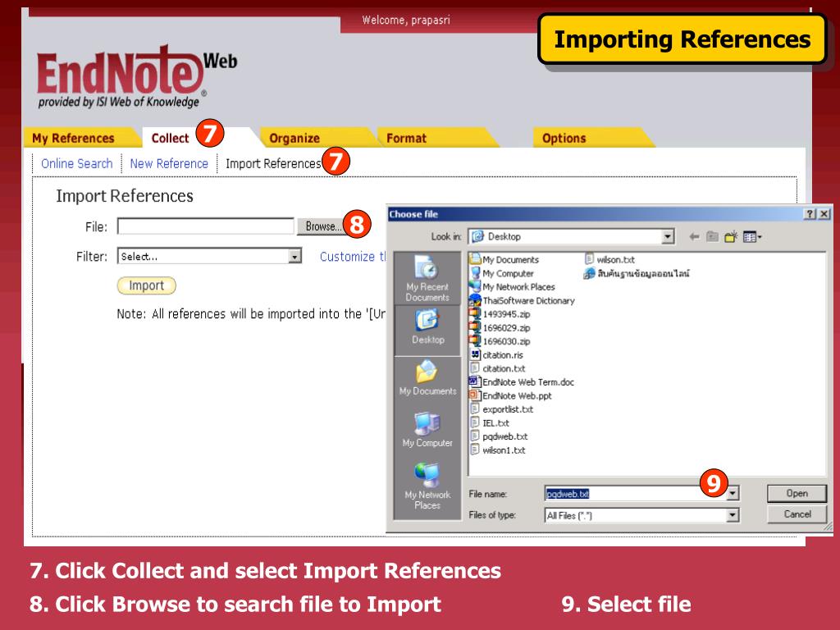Select ThaiSoftware Dictionary shortcut
Screen dimensions: 840x630
pyautogui.click(x=522, y=300)
